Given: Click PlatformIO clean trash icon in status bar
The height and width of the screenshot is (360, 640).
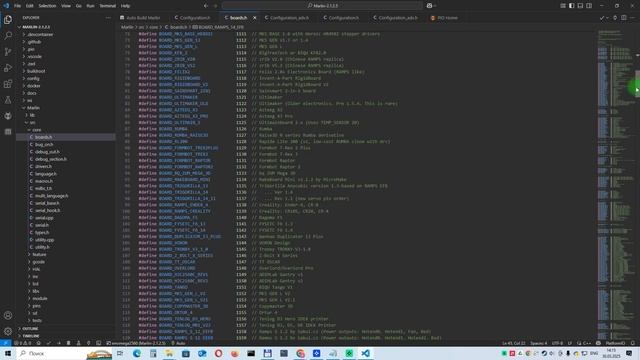Looking at the screenshot, I should pyautogui.click(x=69, y=343).
